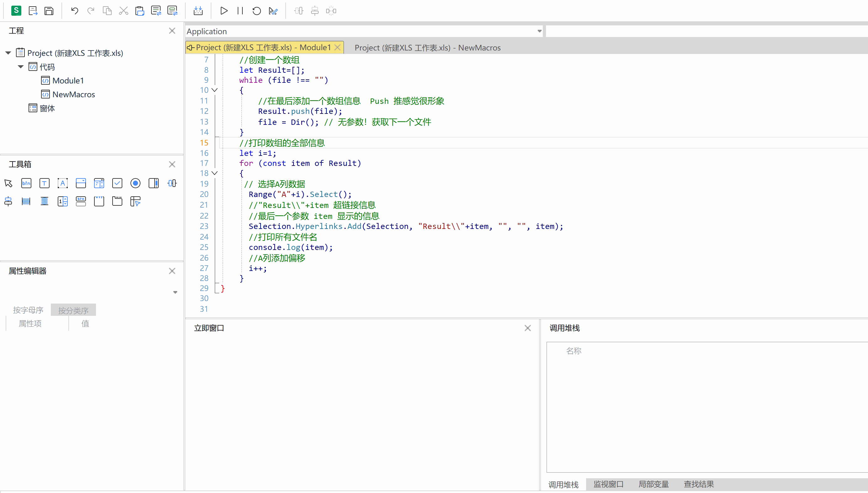Click the Reset/restart icon in toolbar
This screenshot has height=493, width=868.
256,11
